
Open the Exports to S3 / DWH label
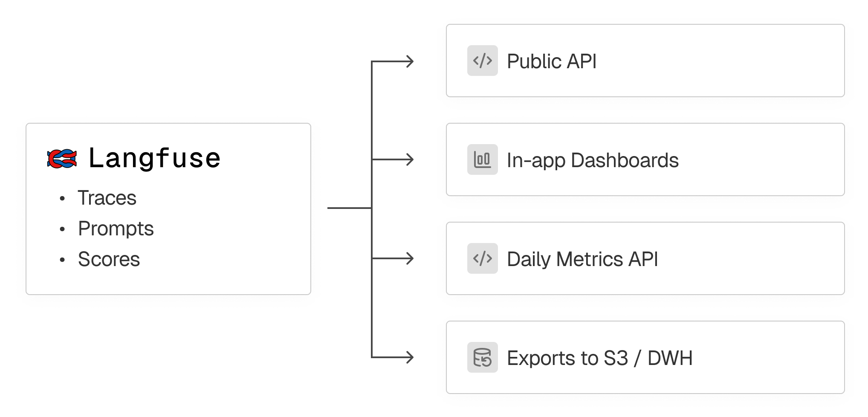[599, 358]
